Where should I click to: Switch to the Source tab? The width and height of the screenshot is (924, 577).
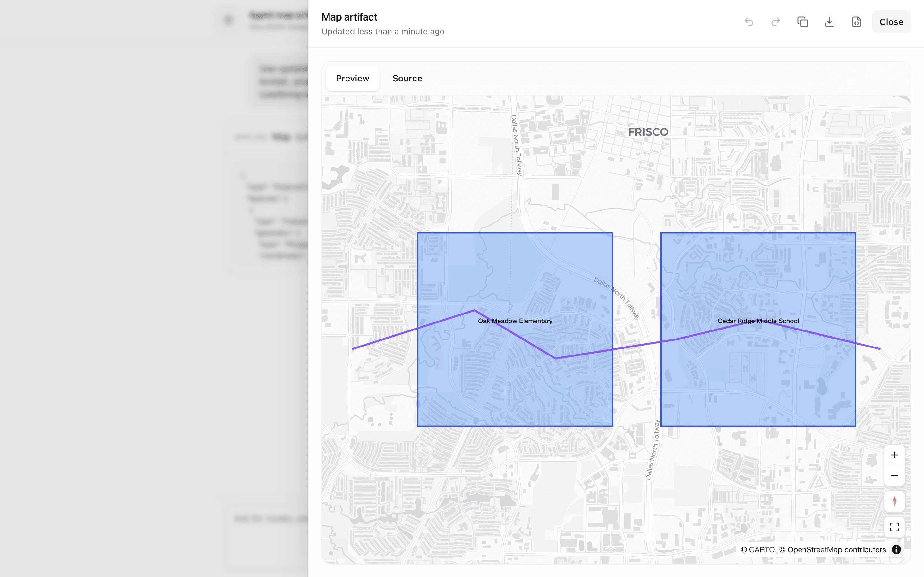407,78
